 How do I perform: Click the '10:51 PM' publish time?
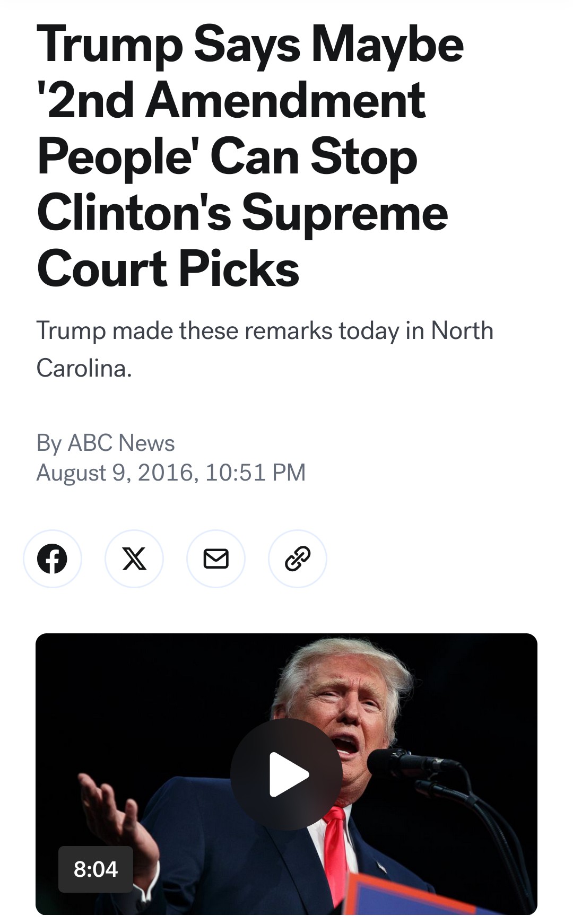255,472
